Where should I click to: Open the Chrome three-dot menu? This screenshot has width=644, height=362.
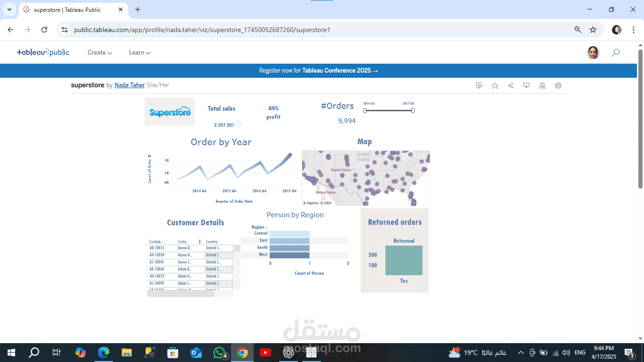coord(633,30)
